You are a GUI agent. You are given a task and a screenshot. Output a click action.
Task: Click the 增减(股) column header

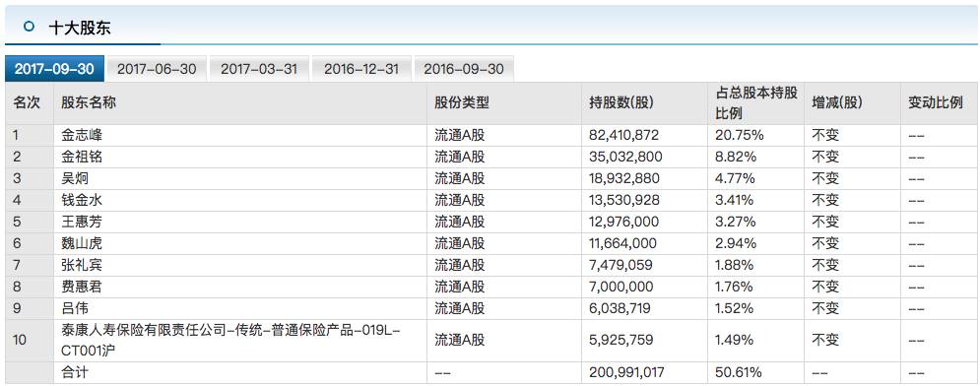click(x=837, y=103)
